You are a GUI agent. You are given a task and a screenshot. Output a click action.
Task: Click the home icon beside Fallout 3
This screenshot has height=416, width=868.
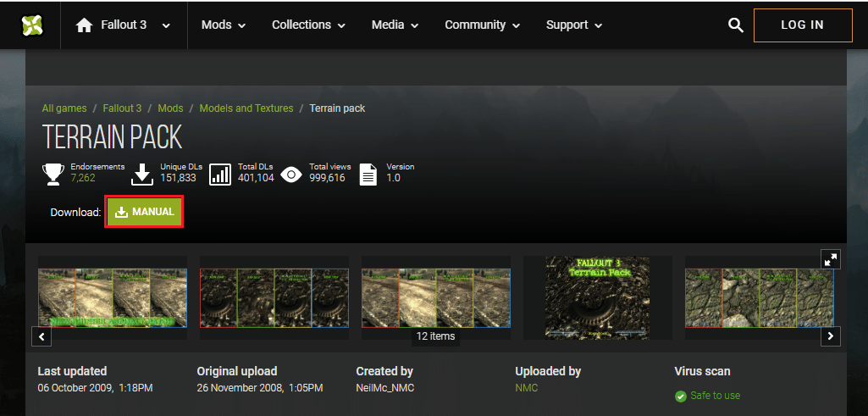pos(84,25)
